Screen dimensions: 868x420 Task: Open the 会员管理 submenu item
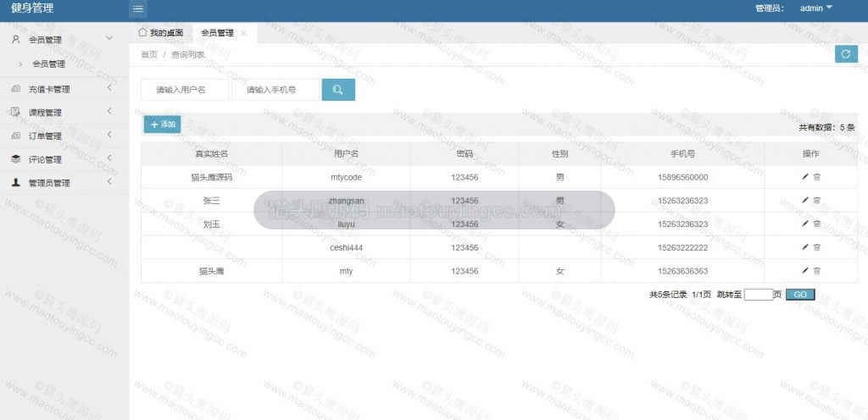tap(48, 64)
